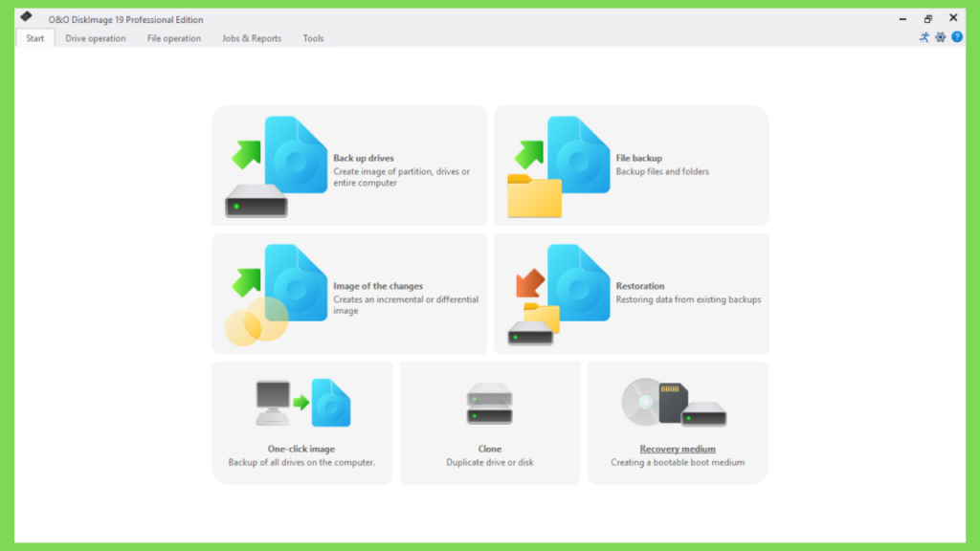Click the File backup title
Image resolution: width=980 pixels, height=551 pixels.
pos(638,158)
